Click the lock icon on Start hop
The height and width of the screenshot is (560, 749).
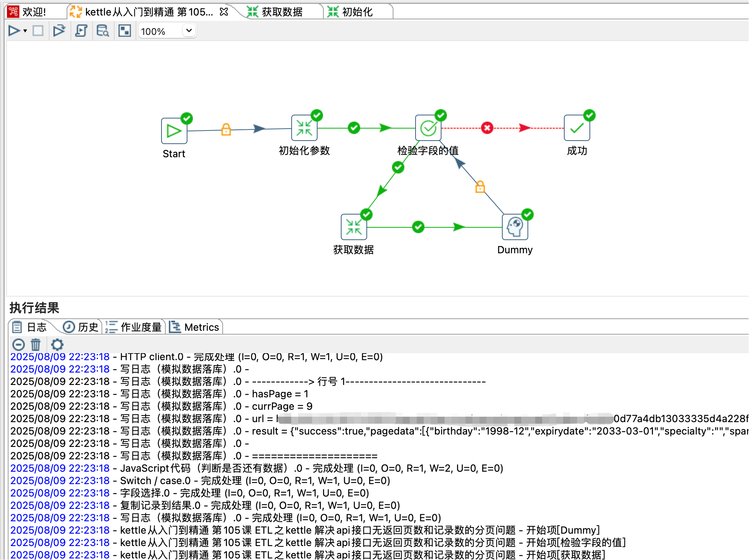pos(226,129)
